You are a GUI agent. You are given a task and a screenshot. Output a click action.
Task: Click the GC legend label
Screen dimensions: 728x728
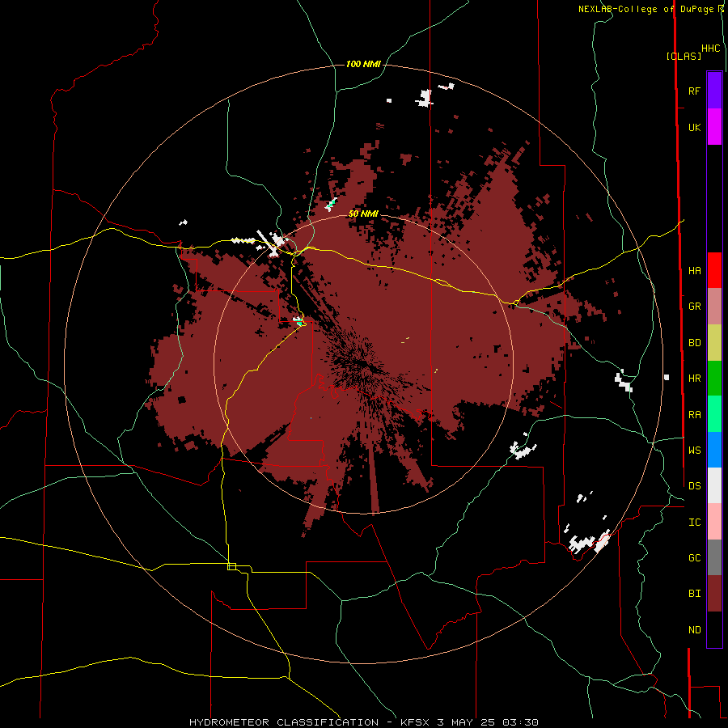coord(694,558)
